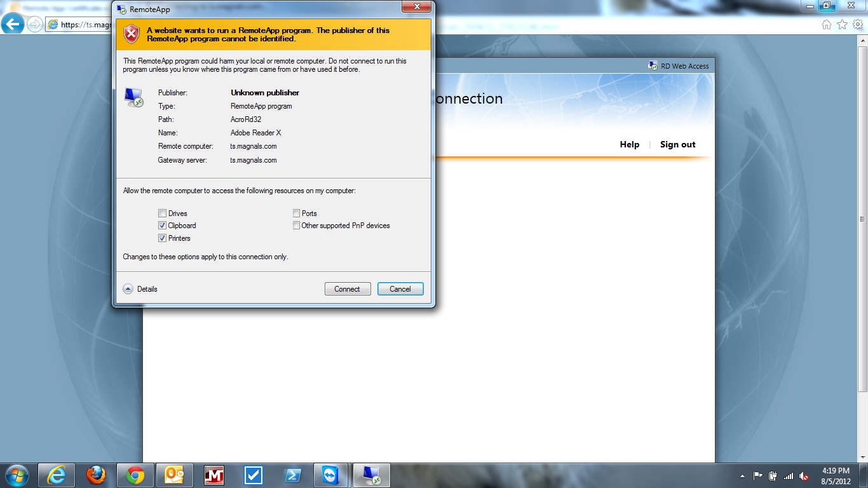The height and width of the screenshot is (488, 868).
Task: Open TeamViewer from the taskbar
Action: click(331, 475)
